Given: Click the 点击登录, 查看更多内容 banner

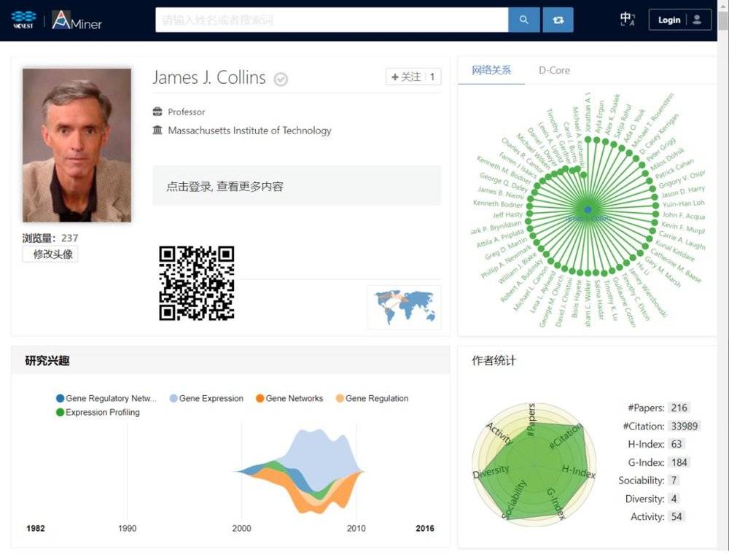Looking at the screenshot, I should point(296,186).
